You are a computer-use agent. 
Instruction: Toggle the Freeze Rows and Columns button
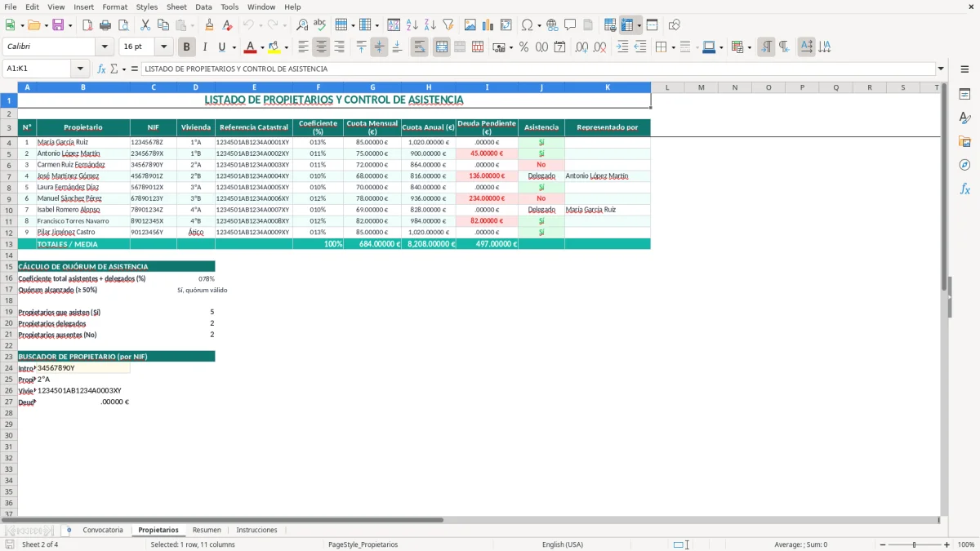click(x=627, y=25)
